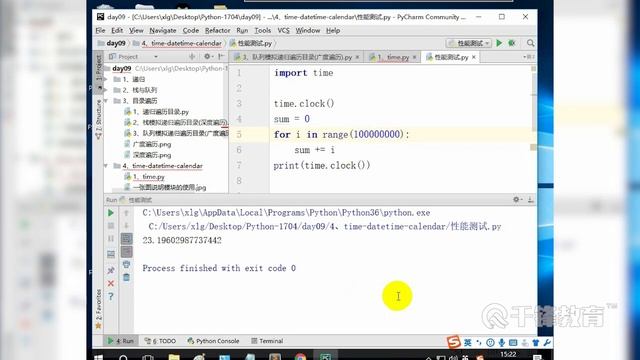640x360 pixels.
Task: Open Sogou toolbox wrench icon
Action: [547, 342]
